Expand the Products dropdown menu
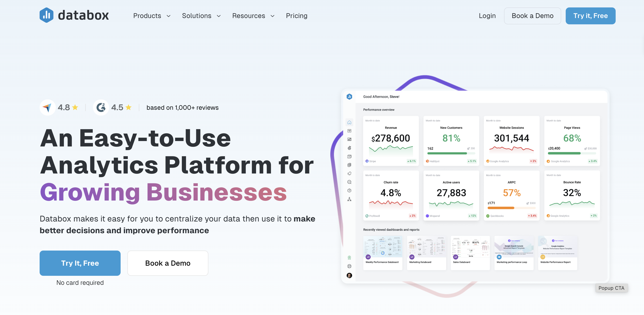 pyautogui.click(x=152, y=16)
